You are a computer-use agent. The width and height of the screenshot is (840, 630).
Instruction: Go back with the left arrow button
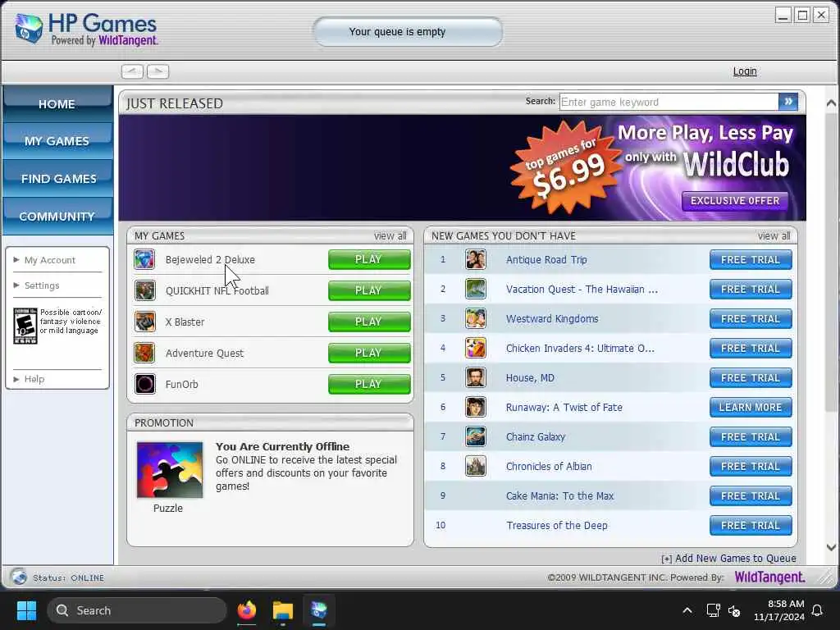point(132,71)
